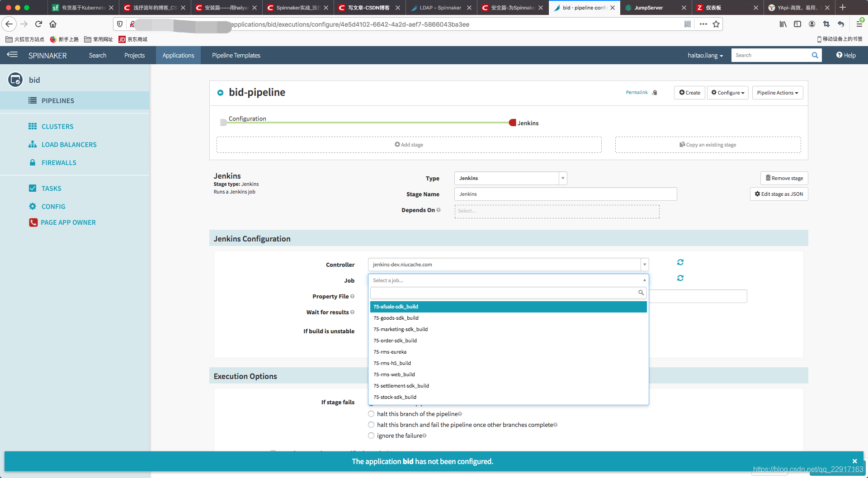This screenshot has height=478, width=868.
Task: Go to CLUSTERS in sidebar
Action: pos(57,126)
